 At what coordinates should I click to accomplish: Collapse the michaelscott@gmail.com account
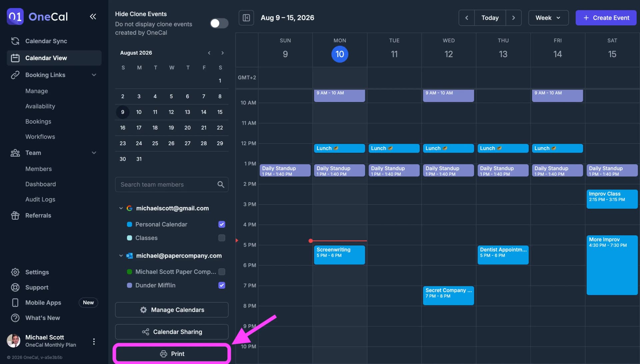click(x=121, y=208)
